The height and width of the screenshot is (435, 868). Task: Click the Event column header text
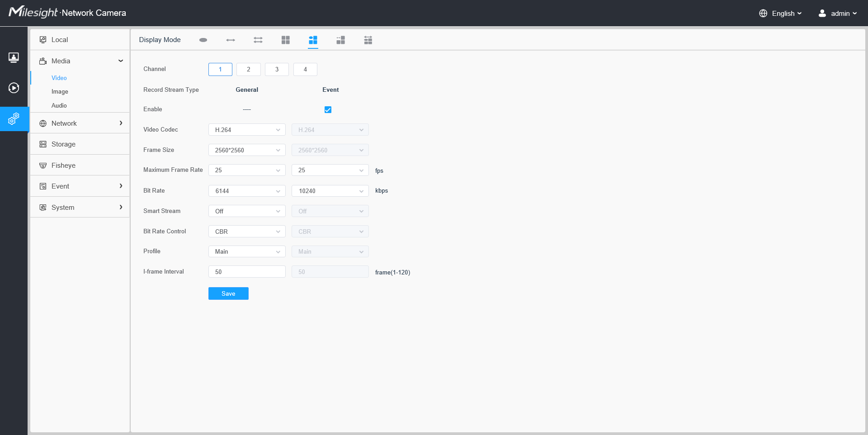(x=330, y=90)
